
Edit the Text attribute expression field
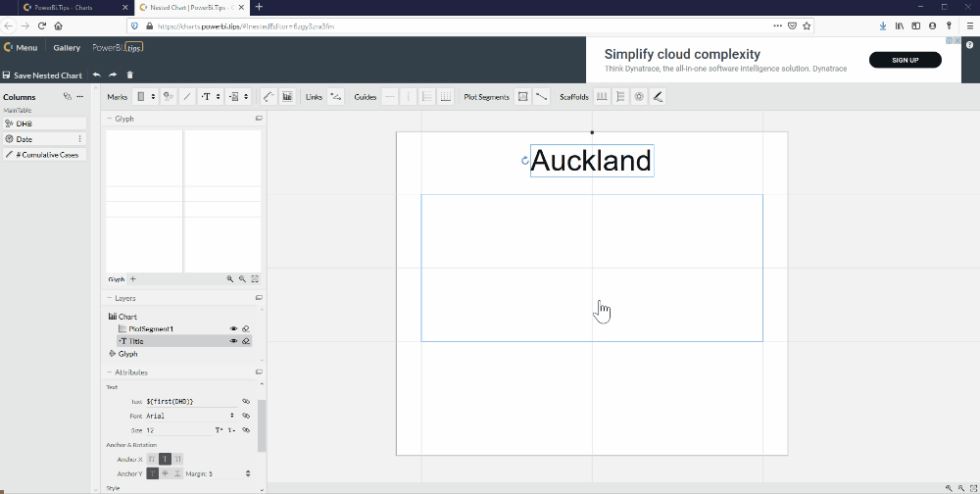(192, 402)
